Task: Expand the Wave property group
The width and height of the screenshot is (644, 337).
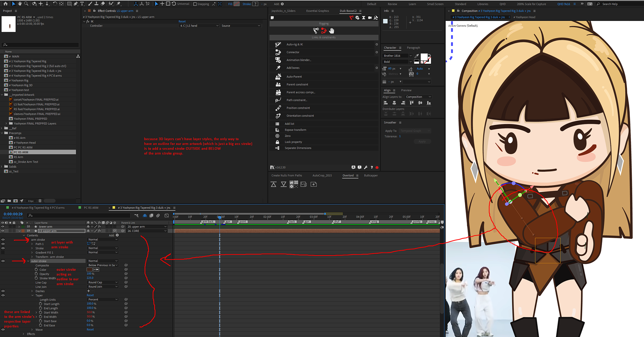Action: (32, 330)
